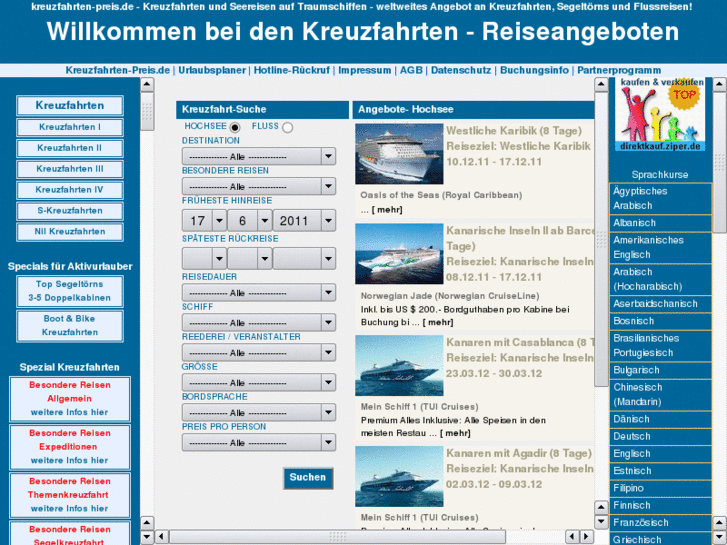Open the BORDSPRACHE dropdown
727x545 pixels.
tap(259, 412)
